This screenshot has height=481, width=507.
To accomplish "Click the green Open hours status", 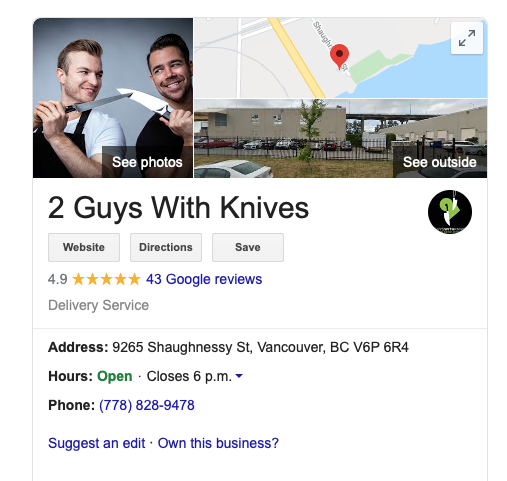I will pos(115,376).
